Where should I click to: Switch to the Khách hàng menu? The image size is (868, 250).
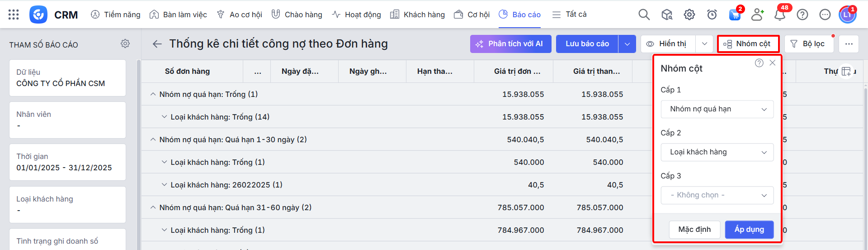pyautogui.click(x=417, y=14)
